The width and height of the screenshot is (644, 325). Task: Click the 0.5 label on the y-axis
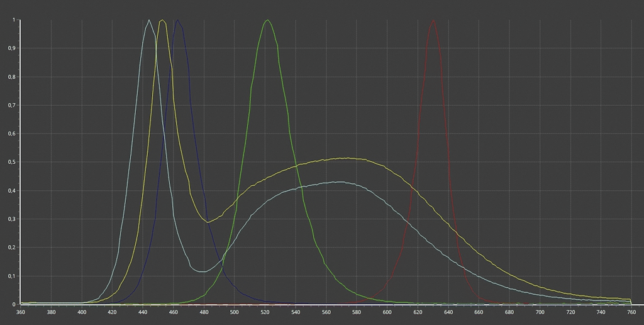click(x=12, y=162)
